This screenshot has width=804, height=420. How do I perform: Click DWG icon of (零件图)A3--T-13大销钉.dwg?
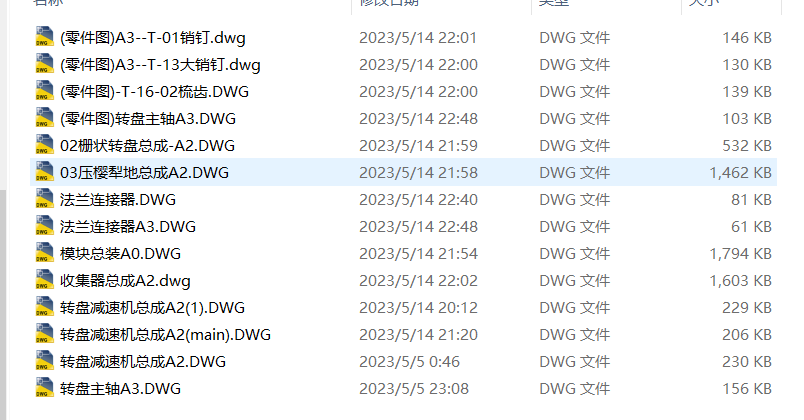pyautogui.click(x=45, y=65)
